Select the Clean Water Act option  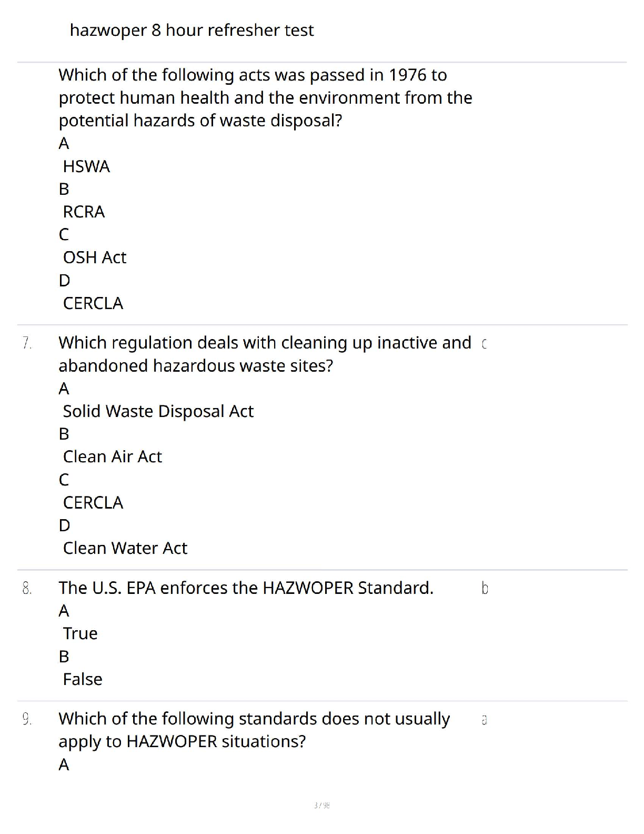coord(125,548)
